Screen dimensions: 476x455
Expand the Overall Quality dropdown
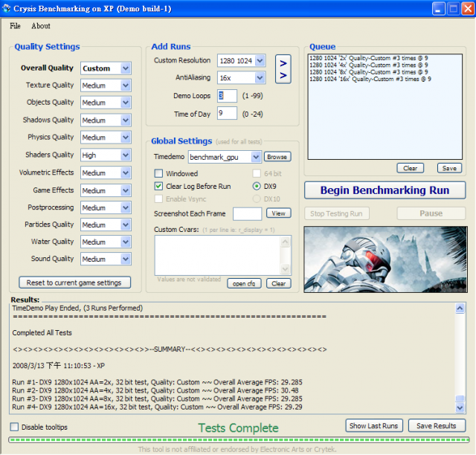pos(126,68)
